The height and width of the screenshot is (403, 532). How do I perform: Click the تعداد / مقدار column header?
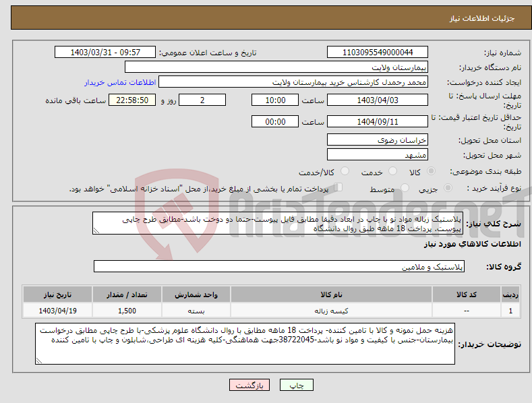coord(127,294)
